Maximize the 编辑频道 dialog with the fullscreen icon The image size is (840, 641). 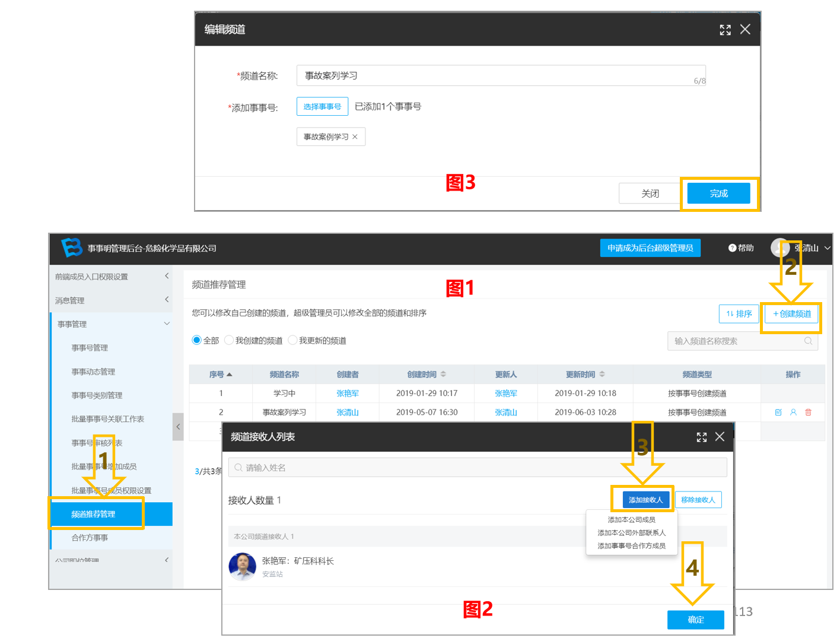pos(725,30)
